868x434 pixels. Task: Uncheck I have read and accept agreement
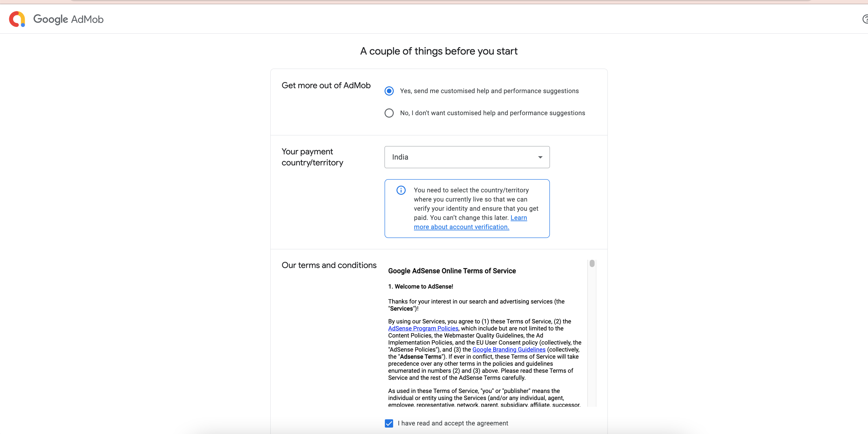[x=389, y=423]
